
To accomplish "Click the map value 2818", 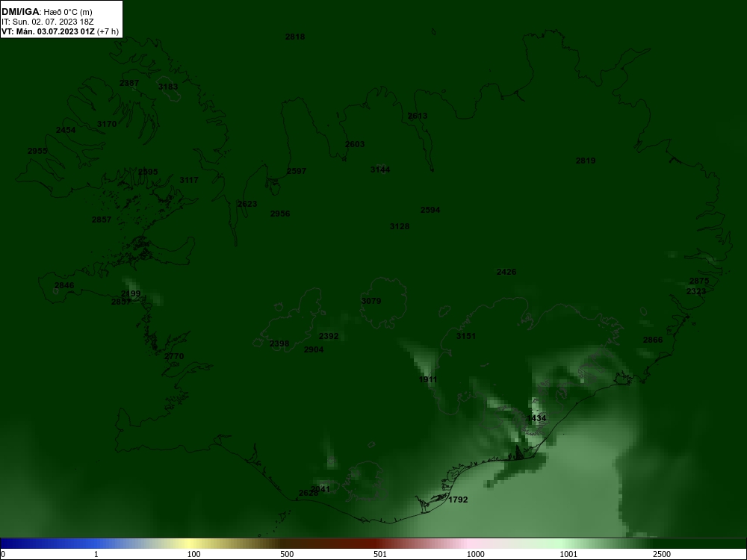I will tap(295, 37).
